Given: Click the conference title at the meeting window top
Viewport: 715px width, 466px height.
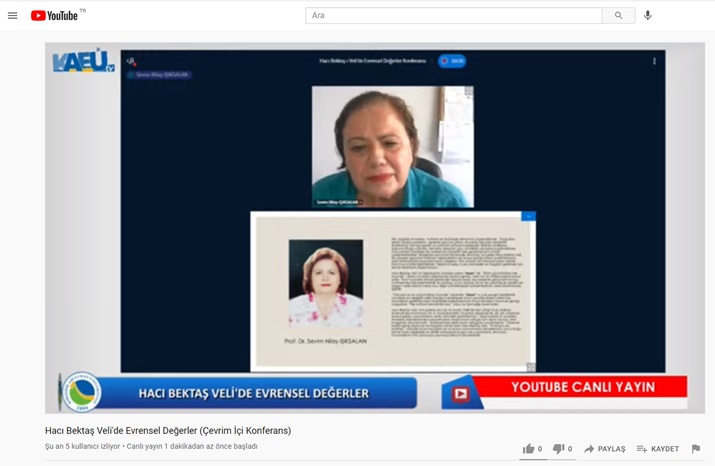Looking at the screenshot, I should tap(373, 61).
